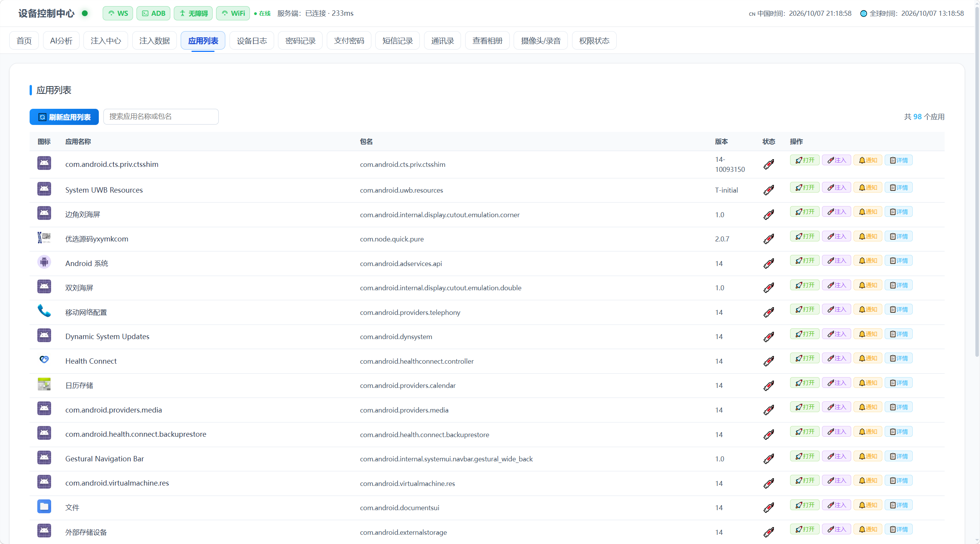Click the blue folder icon for 文件

44,506
